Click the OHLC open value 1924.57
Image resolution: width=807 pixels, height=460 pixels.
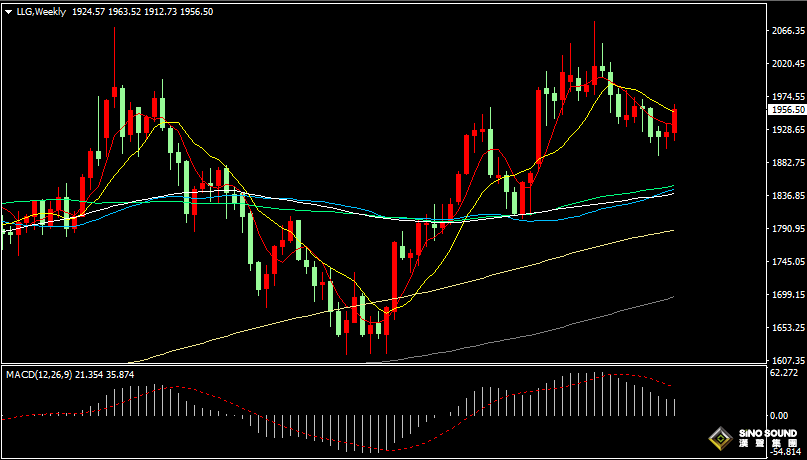click(x=91, y=12)
